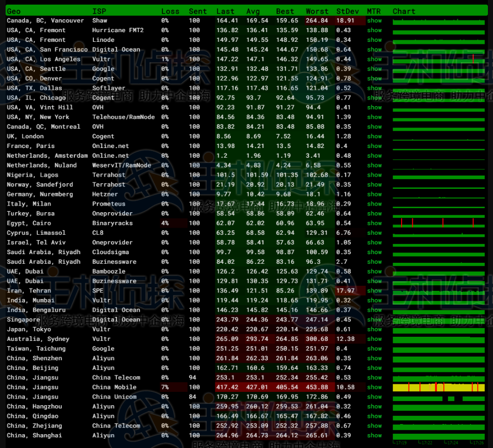The image size is (493, 448).
Task: Click the chart with red spikes for Egypt Cairo
Action: 438,223
